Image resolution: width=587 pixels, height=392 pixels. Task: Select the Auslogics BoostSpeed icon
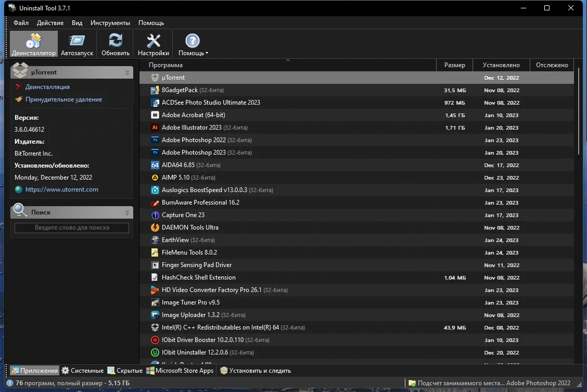tap(155, 190)
